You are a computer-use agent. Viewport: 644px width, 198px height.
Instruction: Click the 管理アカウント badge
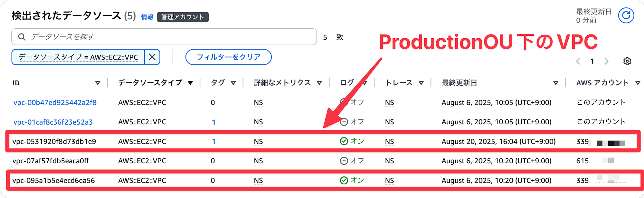click(x=183, y=17)
